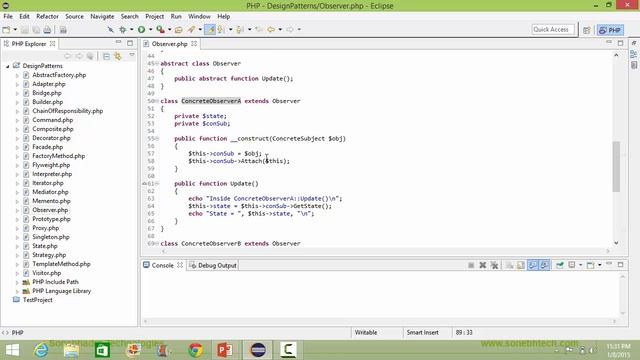Viewport: 640px width, 360px height.
Task: Open the Help menu
Action: point(223,16)
